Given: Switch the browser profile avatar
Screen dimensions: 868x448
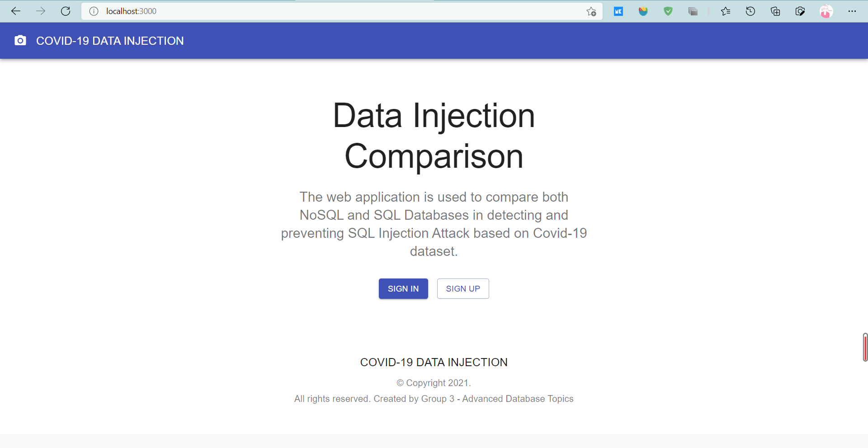Looking at the screenshot, I should point(826,11).
